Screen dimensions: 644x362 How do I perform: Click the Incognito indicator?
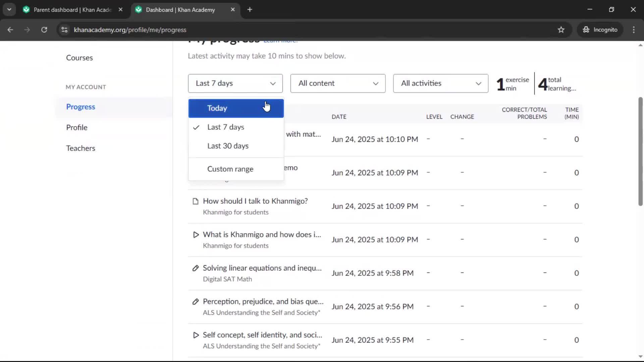click(x=600, y=30)
